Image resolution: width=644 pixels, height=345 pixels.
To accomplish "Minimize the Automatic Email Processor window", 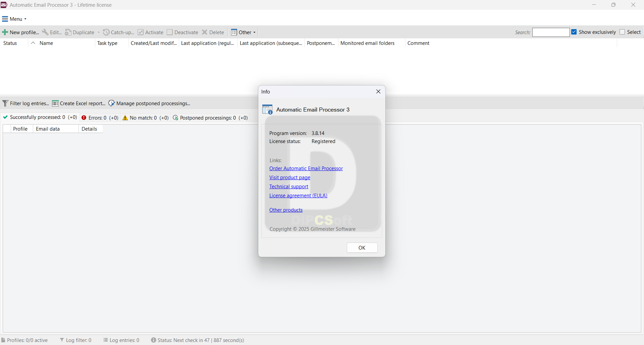I will click(594, 5).
